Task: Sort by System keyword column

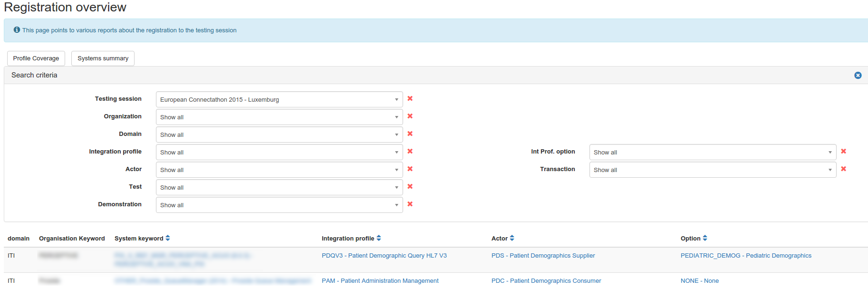Action: point(167,239)
